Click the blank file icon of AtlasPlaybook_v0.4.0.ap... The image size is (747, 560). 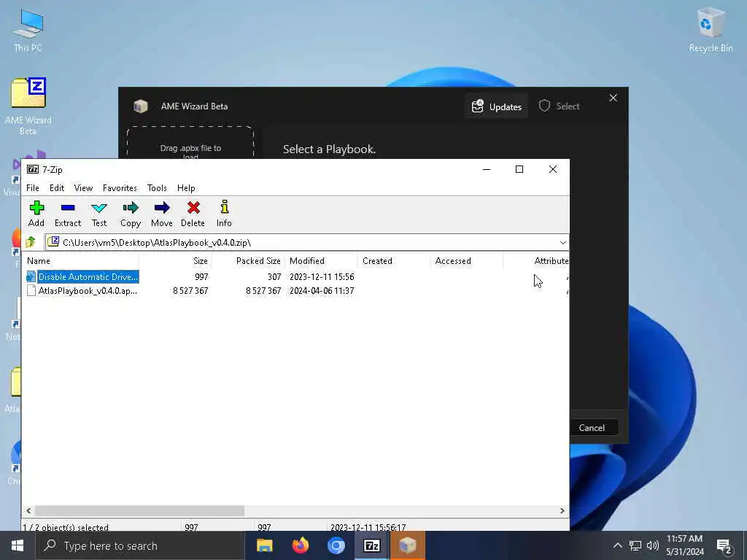click(31, 290)
